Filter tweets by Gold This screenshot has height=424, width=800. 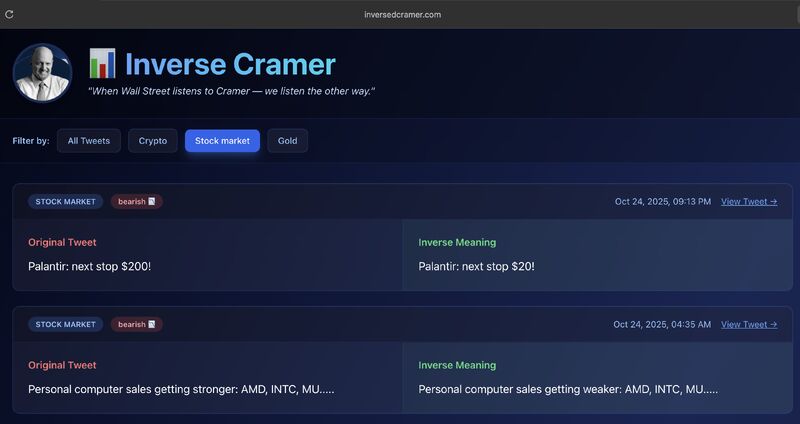tap(287, 141)
